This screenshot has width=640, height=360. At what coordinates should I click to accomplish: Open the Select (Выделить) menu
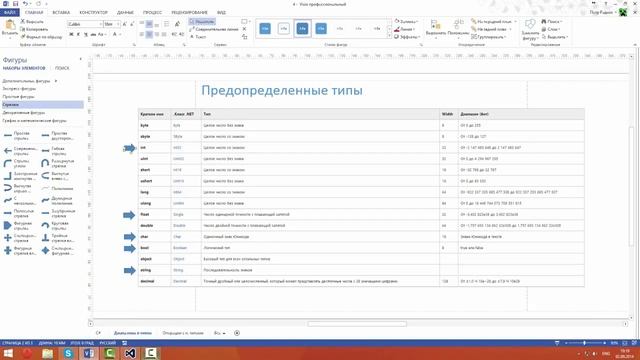click(555, 37)
